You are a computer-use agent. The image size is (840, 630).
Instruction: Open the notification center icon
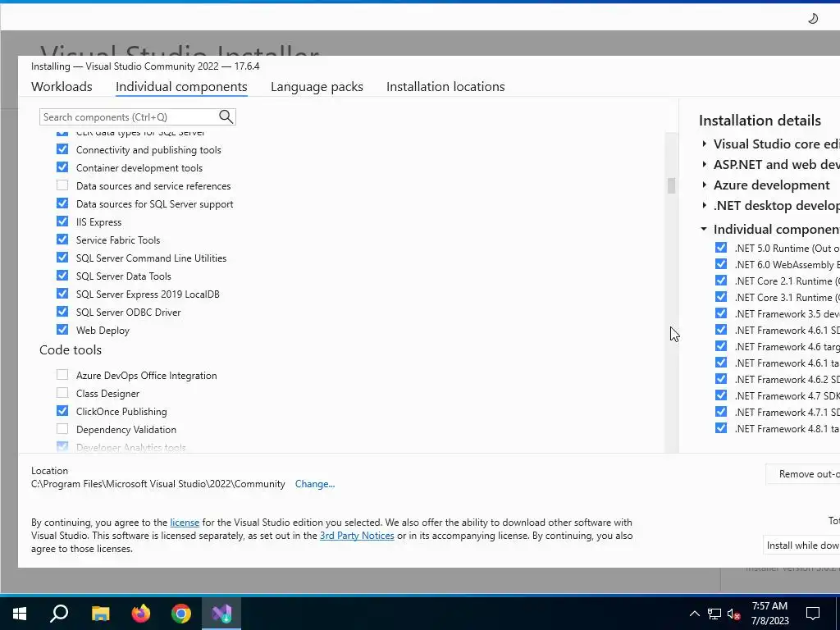[x=813, y=614]
